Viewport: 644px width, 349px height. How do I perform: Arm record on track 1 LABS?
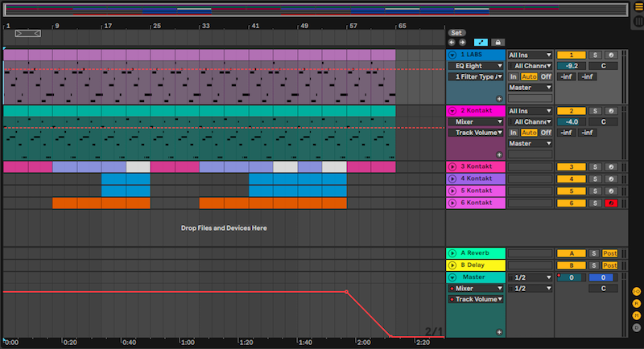(611, 55)
